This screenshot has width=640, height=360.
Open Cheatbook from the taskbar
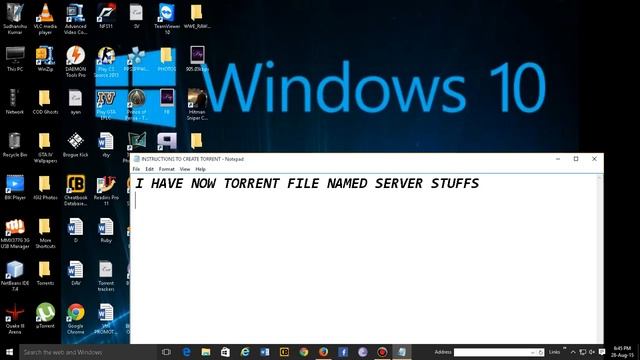pyautogui.click(x=284, y=352)
